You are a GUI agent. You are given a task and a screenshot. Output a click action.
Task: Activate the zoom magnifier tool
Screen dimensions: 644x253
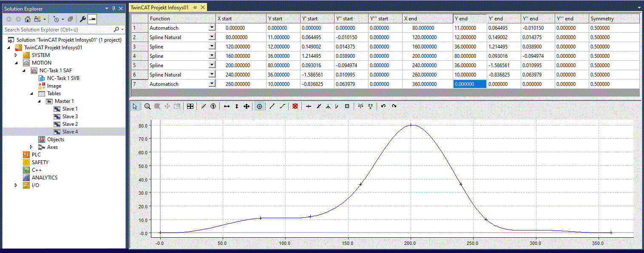click(148, 106)
